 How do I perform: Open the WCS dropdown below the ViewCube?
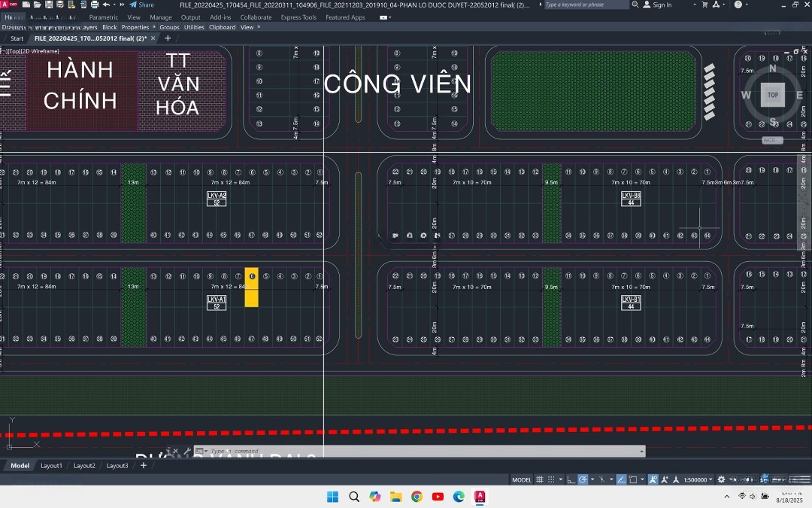pyautogui.click(x=772, y=140)
